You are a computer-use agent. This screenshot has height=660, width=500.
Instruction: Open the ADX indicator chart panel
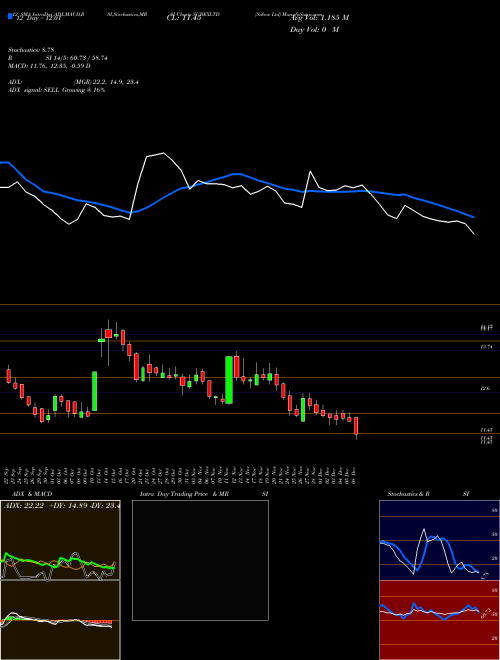pyautogui.click(x=60, y=540)
